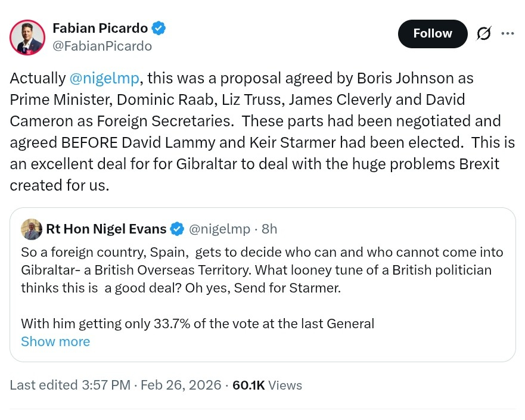Click Nigel Evans's verified badge icon
525x420 pixels.
(177, 229)
